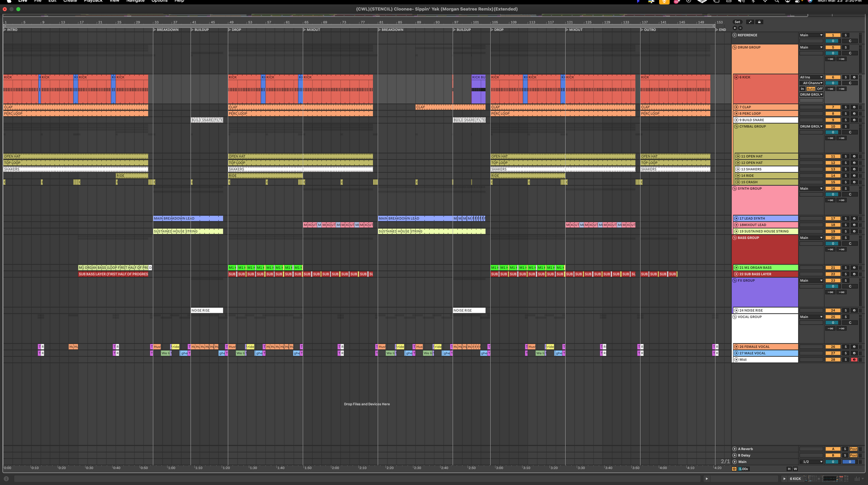Open REFERENCE output Main dropdown

(811, 35)
